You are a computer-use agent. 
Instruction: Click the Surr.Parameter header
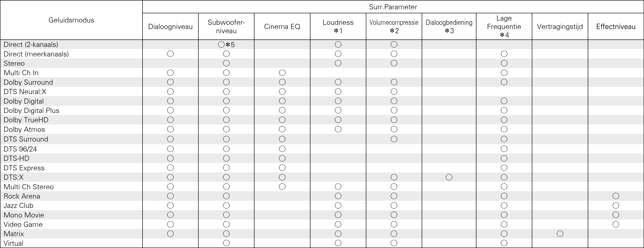(393, 7)
